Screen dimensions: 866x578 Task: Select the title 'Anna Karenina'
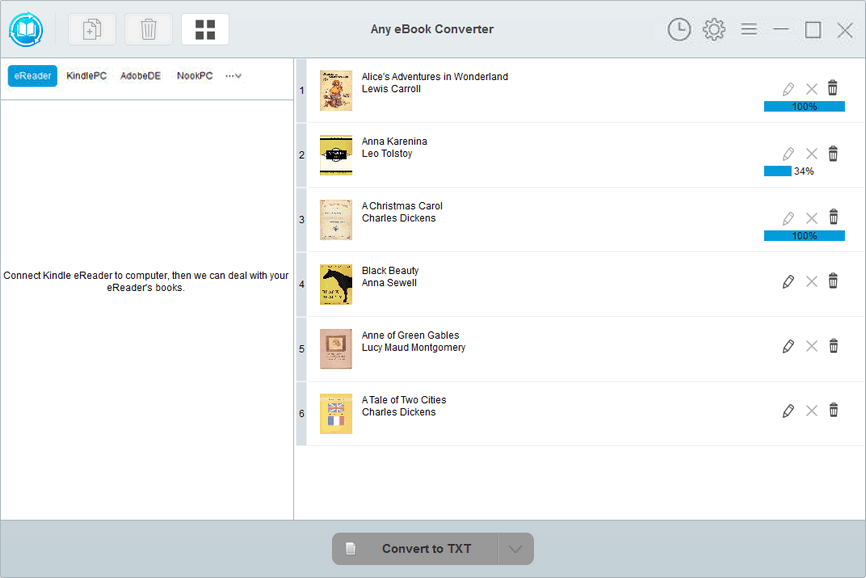(394, 141)
